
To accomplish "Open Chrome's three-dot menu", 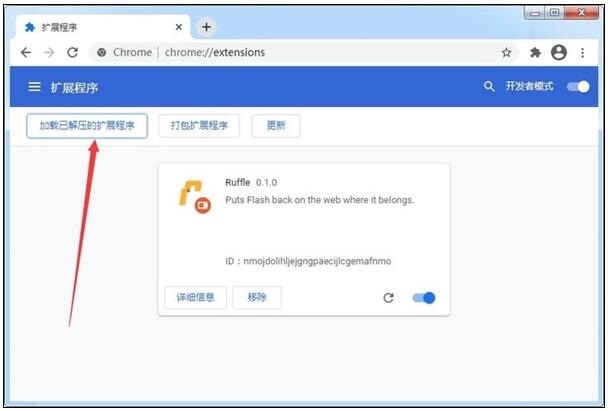I will coord(582,53).
